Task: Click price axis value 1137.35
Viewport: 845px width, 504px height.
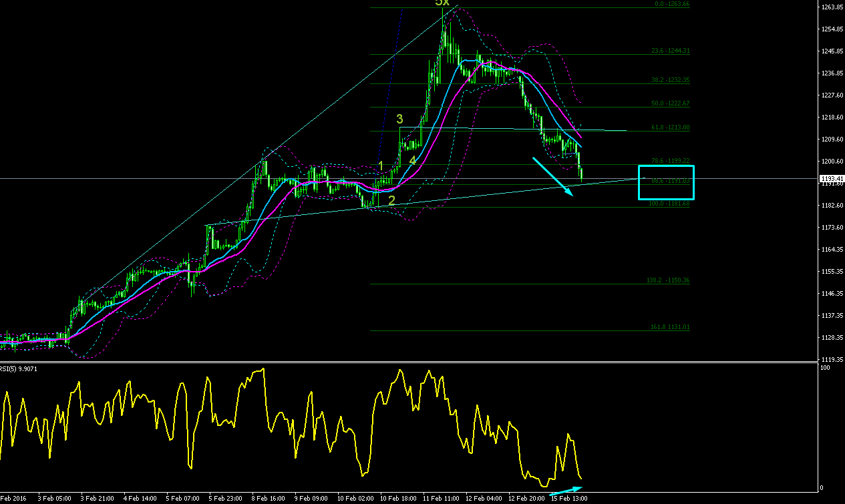Action: coord(832,316)
